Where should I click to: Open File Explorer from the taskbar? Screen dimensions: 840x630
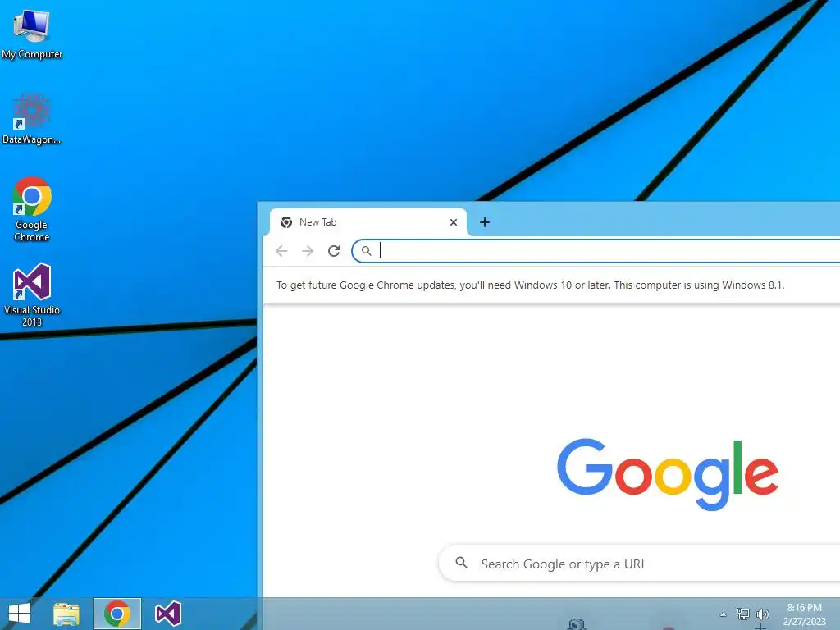(66, 614)
